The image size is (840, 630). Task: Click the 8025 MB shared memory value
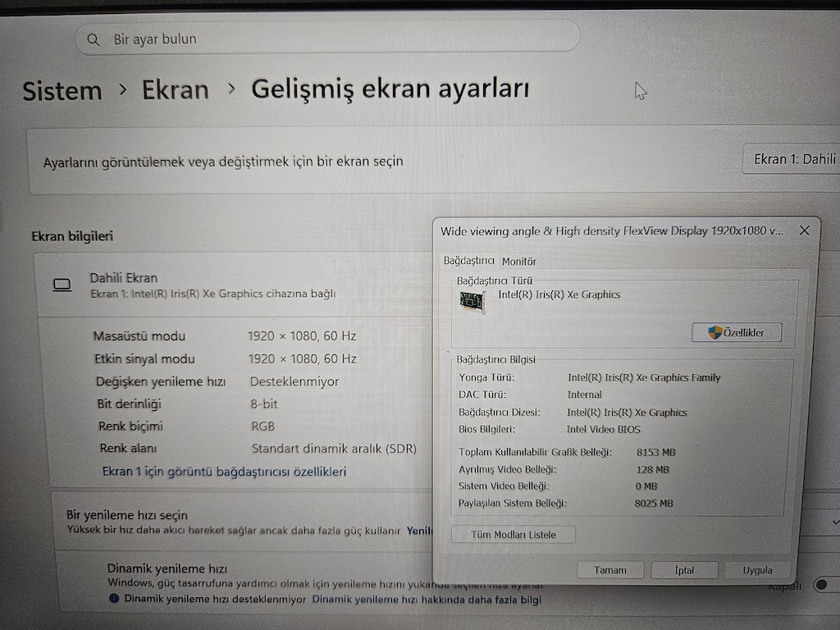tap(654, 503)
